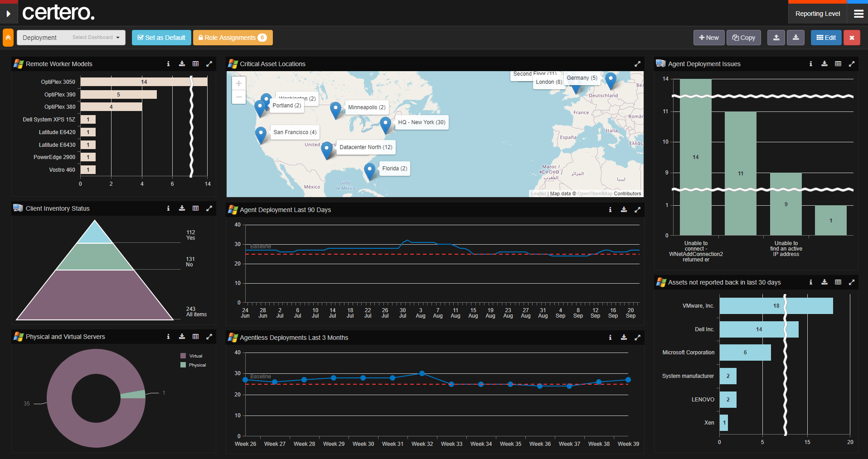Download the Physical and Virtual Servers chart

coord(182,336)
